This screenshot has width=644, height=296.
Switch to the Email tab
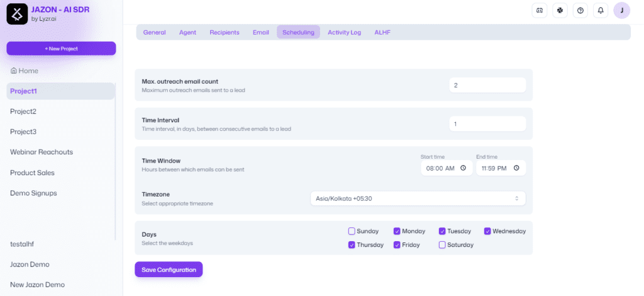point(261,33)
